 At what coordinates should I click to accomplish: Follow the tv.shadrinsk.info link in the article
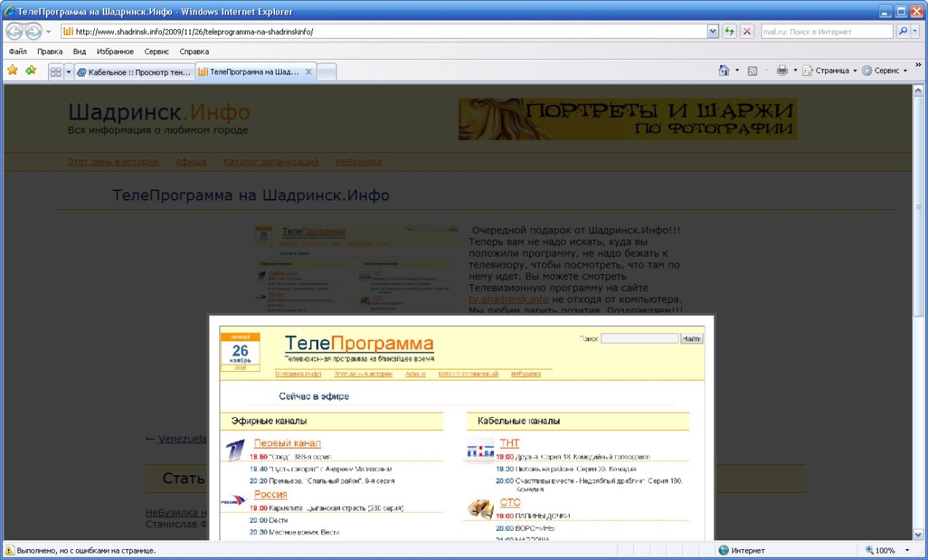pos(509,299)
